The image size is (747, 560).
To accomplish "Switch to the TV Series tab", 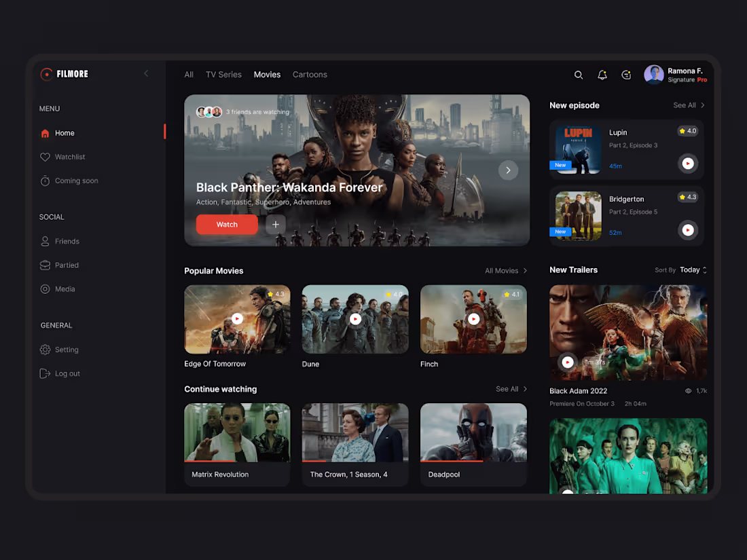I will 223,75.
